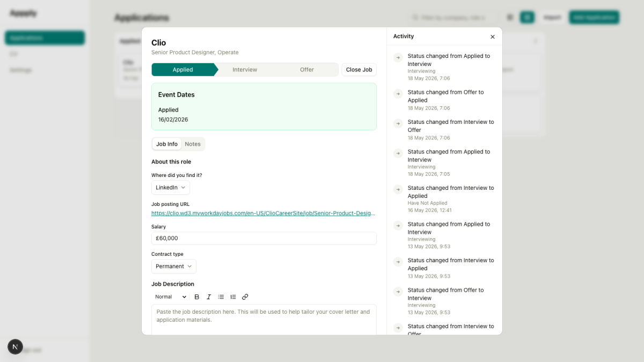The height and width of the screenshot is (362, 644).
Task: Insert a numbered list in description
Action: pyautogui.click(x=233, y=297)
